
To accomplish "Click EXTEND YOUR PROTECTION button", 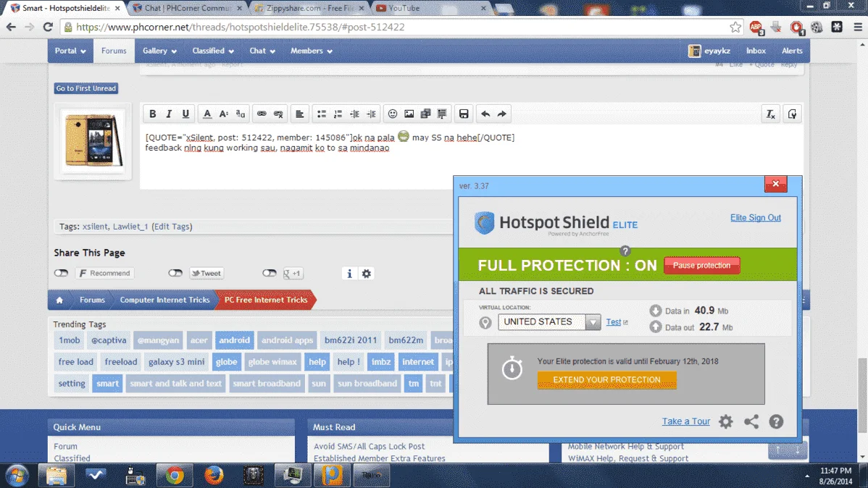I will [x=606, y=379].
